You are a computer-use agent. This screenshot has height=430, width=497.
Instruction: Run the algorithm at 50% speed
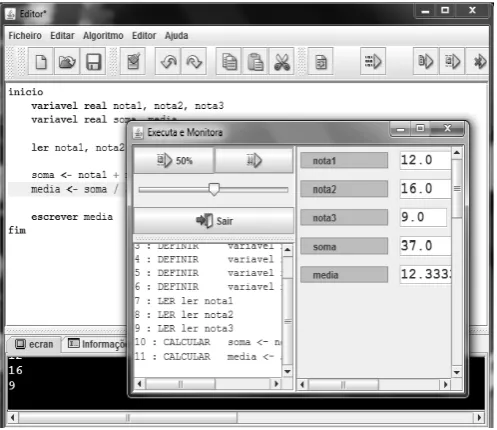pyautogui.click(x=174, y=161)
